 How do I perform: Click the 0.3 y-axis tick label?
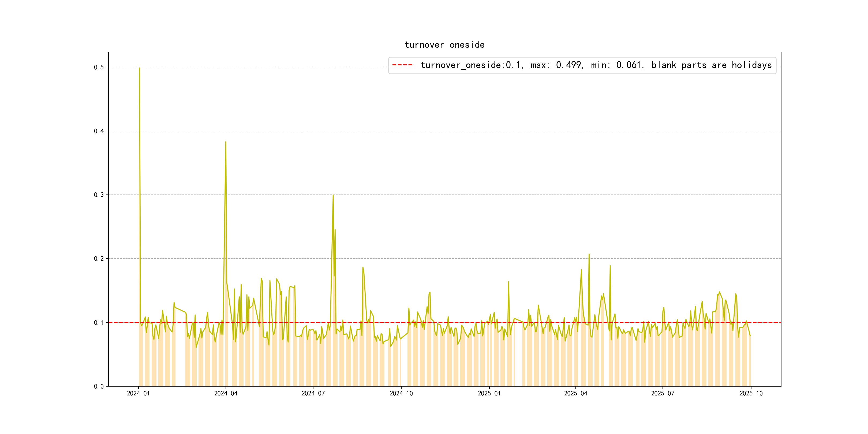(x=99, y=195)
